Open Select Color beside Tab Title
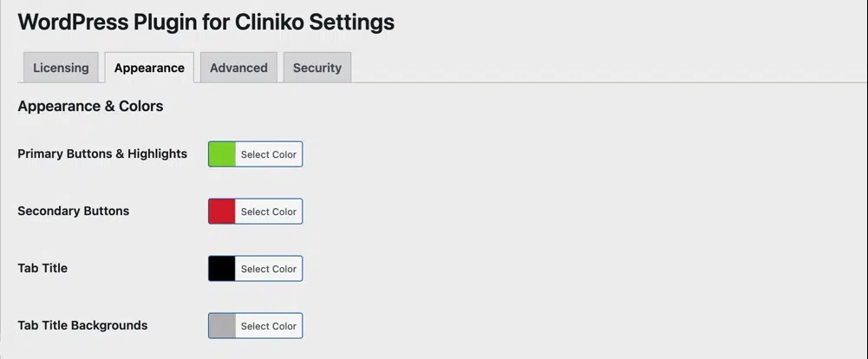868x359 pixels. point(269,269)
